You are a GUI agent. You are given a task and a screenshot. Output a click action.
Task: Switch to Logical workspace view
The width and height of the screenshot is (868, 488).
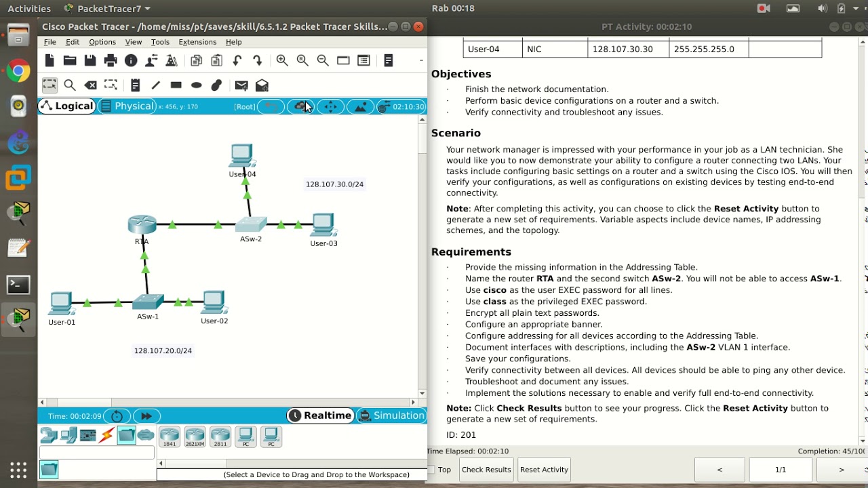[66, 106]
